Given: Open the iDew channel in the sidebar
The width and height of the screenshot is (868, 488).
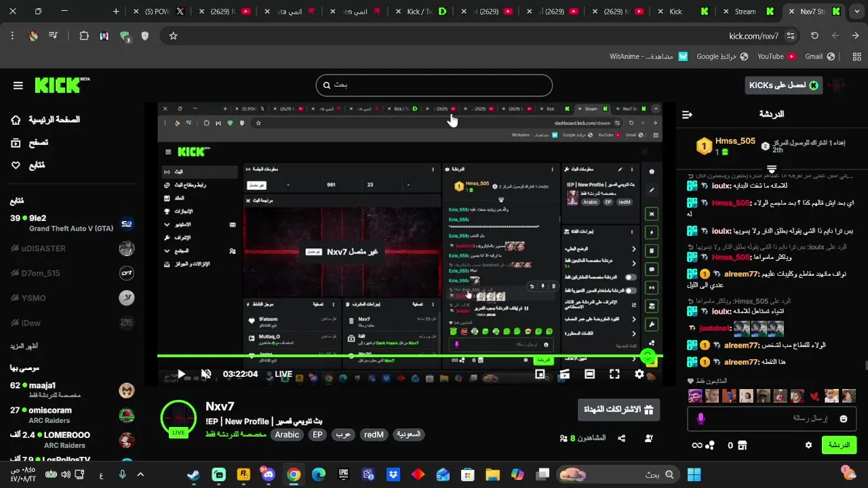Looking at the screenshot, I should pos(72,323).
